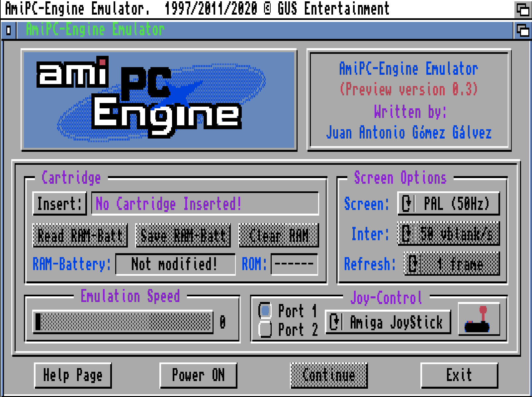Select the Port 2 radio button
Image resolution: width=532 pixels, height=397 pixels.
(265, 329)
